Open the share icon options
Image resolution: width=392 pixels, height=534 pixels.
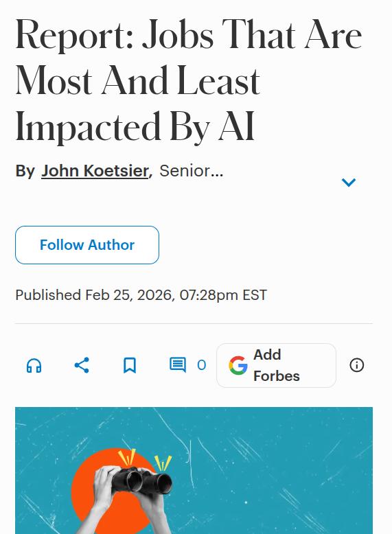click(82, 365)
